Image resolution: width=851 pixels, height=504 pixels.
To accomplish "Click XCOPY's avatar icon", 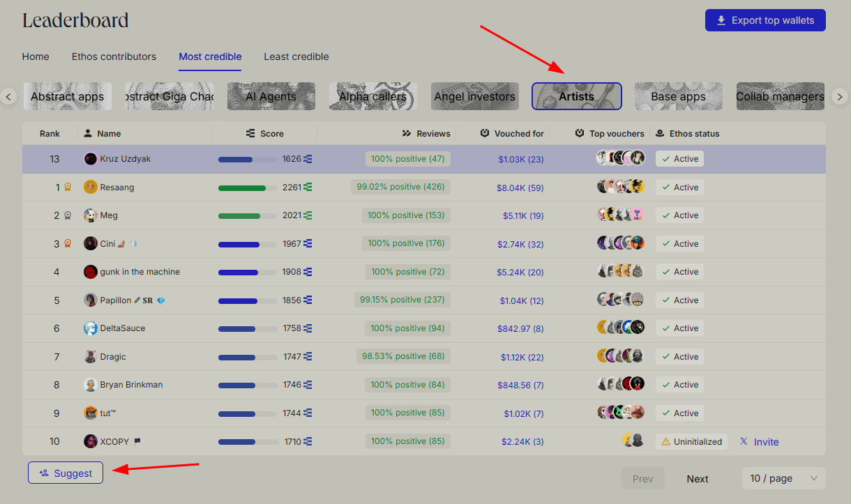I will point(90,441).
